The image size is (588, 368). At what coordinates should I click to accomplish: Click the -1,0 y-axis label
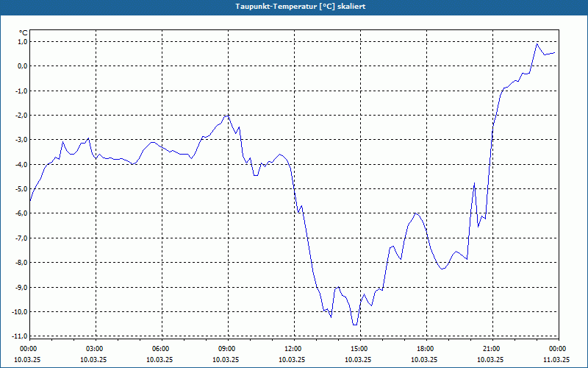pyautogui.click(x=21, y=91)
